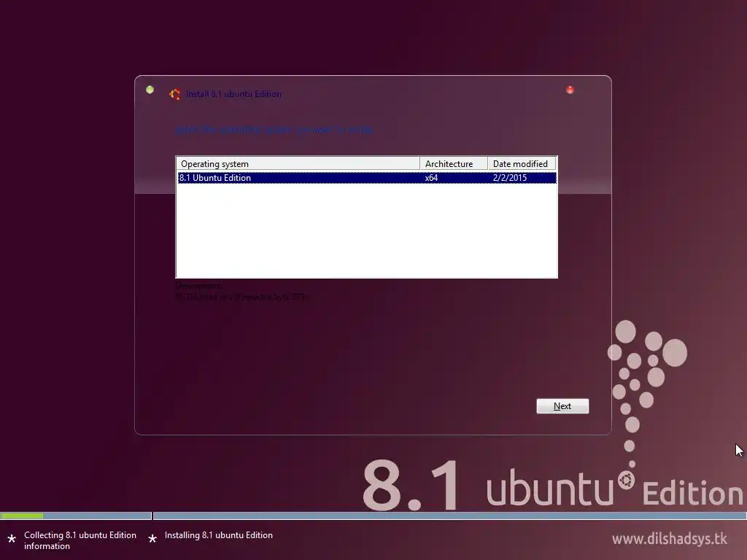The image size is (747, 560).
Task: Click the x64 architecture cell
Action: (432, 178)
